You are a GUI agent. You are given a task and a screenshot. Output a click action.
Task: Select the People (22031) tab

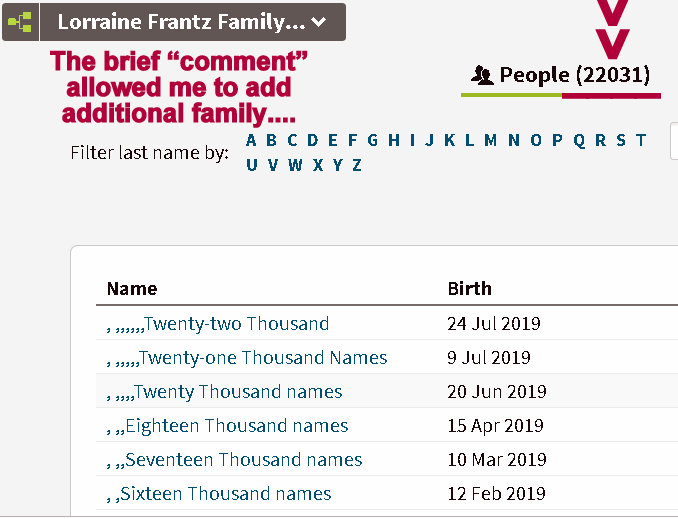pyautogui.click(x=561, y=74)
